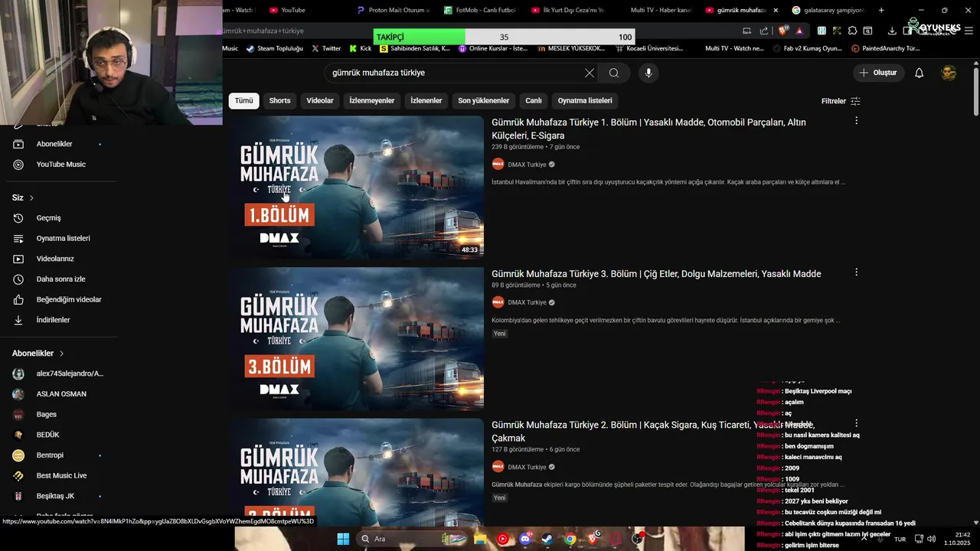Open Discord from the taskbar

click(525, 539)
